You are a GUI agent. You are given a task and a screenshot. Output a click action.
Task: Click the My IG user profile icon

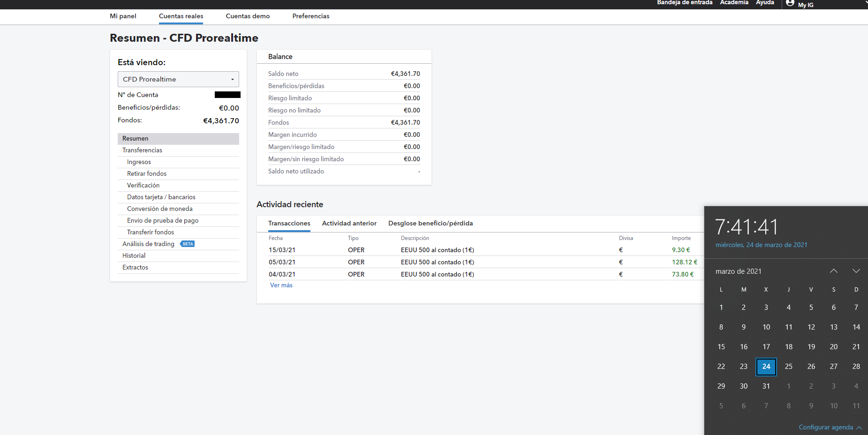[790, 3]
